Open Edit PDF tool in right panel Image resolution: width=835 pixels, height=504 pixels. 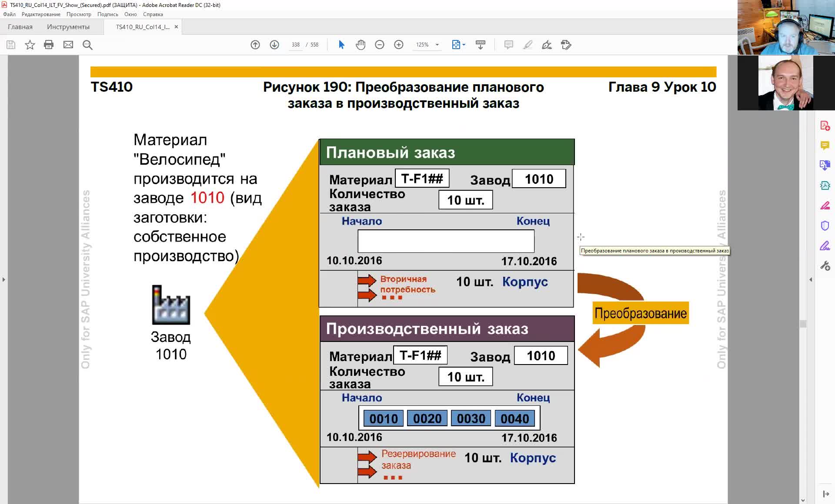[825, 186]
